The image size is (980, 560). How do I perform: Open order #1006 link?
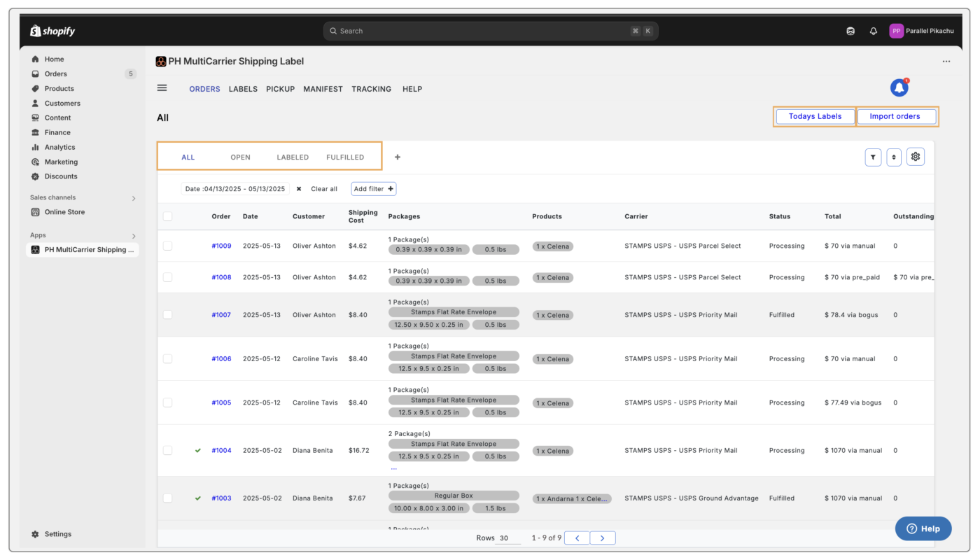221,358
